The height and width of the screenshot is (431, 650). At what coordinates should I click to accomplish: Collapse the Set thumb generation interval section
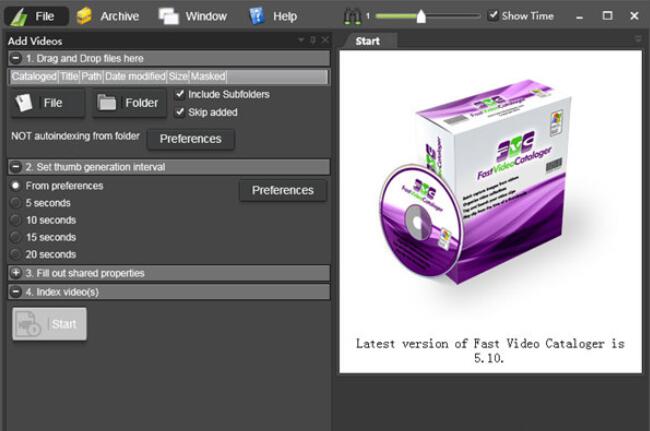coord(16,167)
